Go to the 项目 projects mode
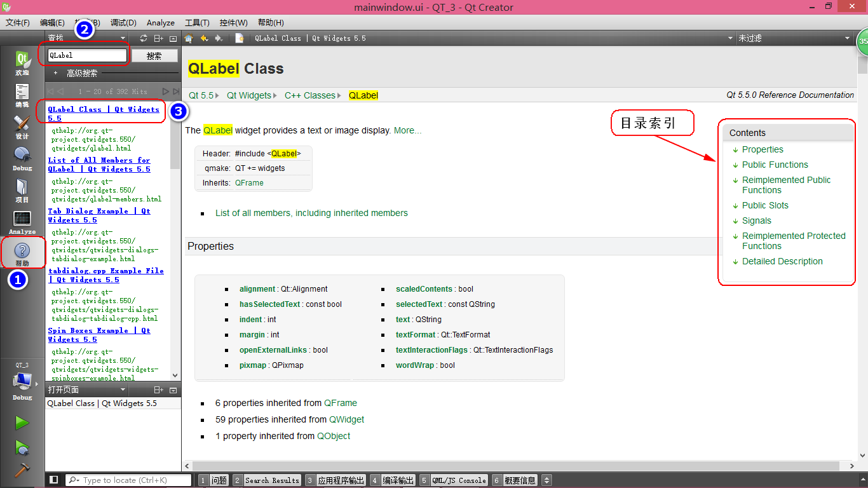Viewport: 868px width, 488px height. point(22,191)
